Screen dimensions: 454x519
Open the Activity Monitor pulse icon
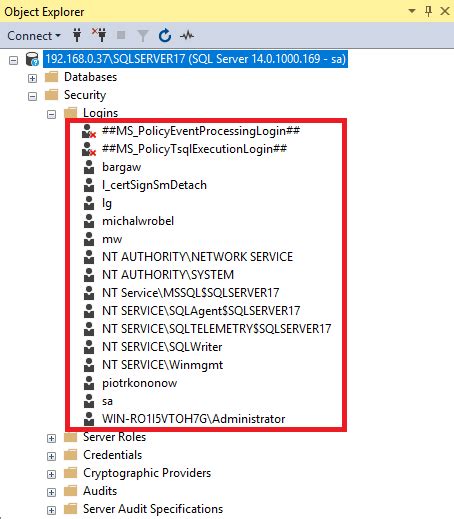[187, 35]
